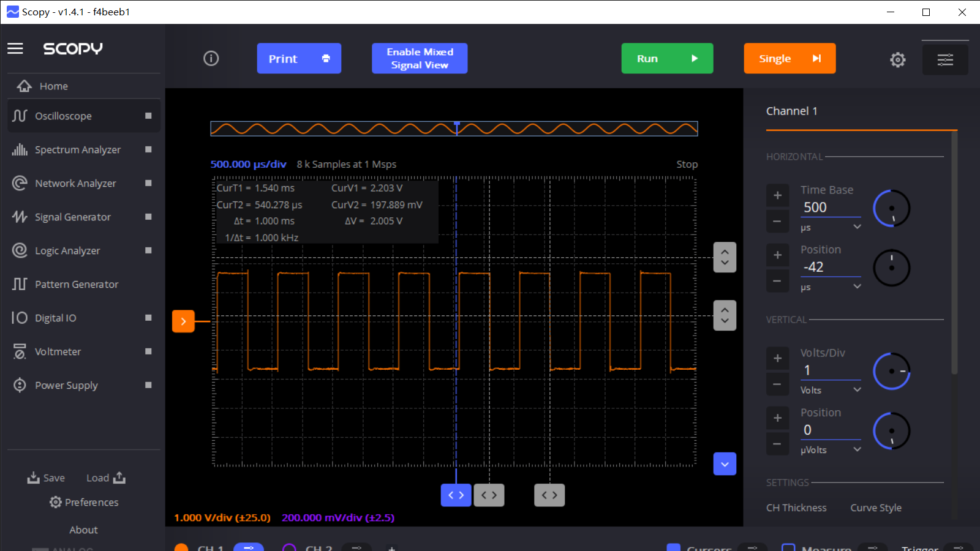
Task: Click the Signal Generator icon
Action: tap(20, 217)
